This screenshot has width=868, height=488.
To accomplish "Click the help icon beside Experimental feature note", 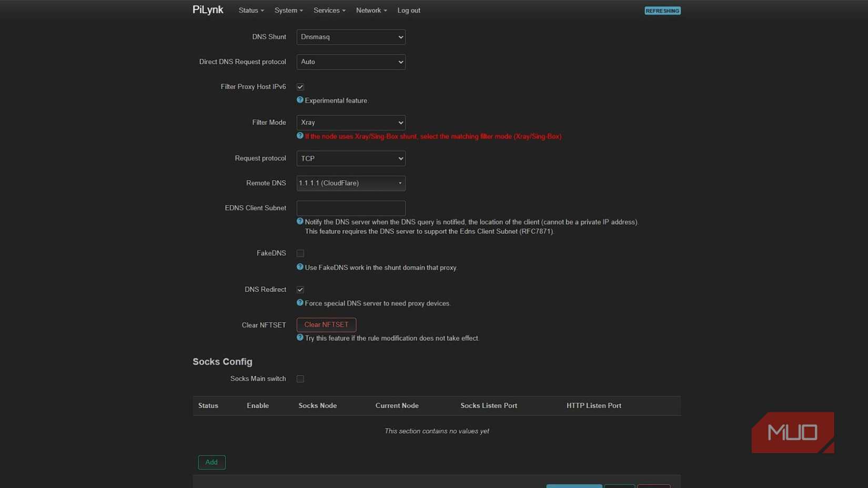I will coord(300,100).
